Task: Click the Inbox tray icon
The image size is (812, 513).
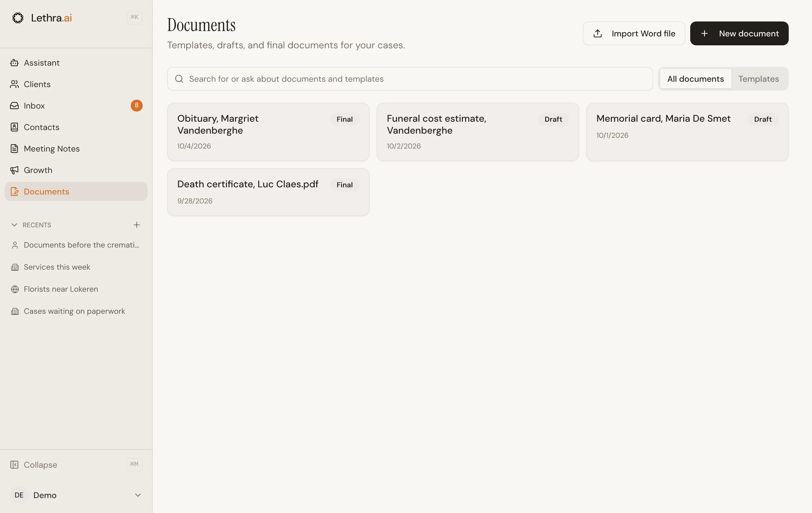Action: click(14, 106)
